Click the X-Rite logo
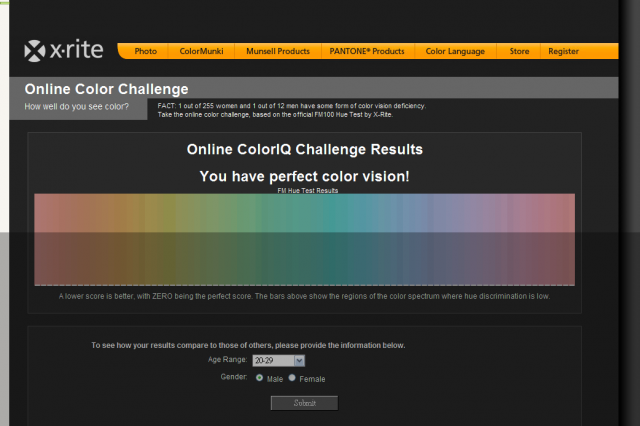This screenshot has height=426, width=640. (x=64, y=51)
